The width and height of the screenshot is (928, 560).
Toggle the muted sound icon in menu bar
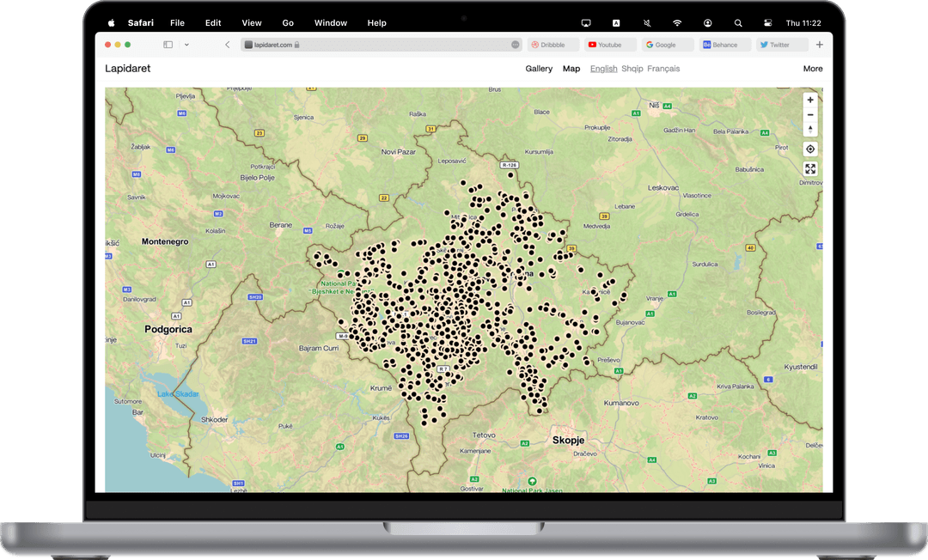(646, 23)
